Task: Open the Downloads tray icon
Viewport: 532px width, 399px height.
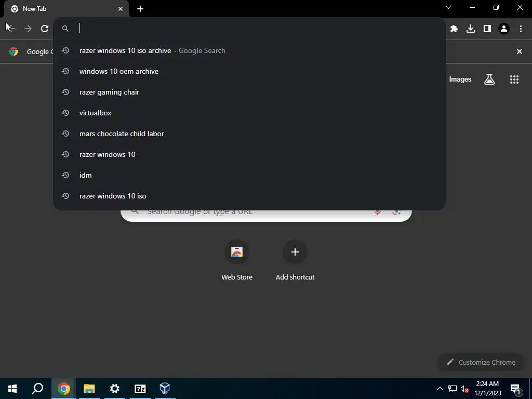Action: point(471,29)
